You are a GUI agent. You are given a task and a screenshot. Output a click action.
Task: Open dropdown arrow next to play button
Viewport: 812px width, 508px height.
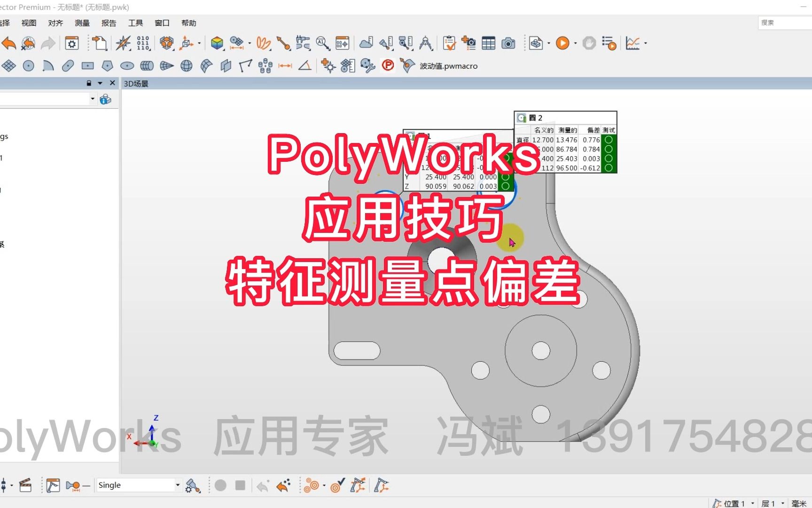(576, 43)
